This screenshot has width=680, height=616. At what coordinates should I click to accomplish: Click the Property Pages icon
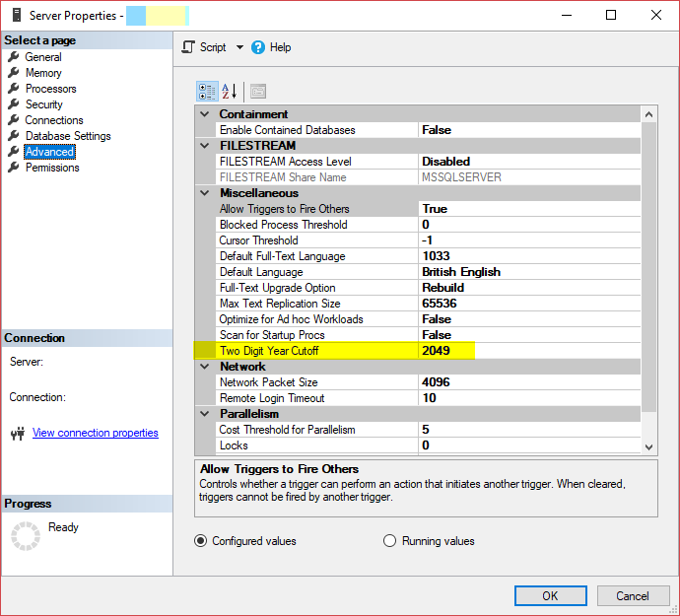[x=258, y=92]
